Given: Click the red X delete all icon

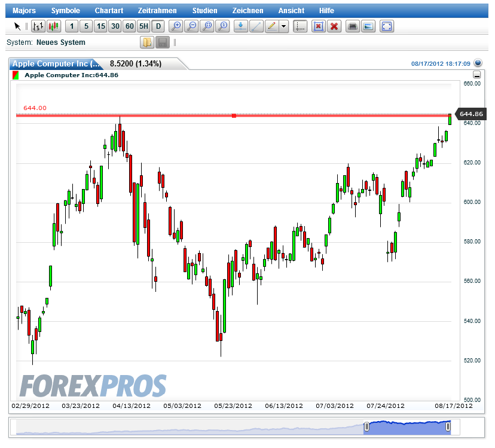Looking at the screenshot, I should point(334,26).
